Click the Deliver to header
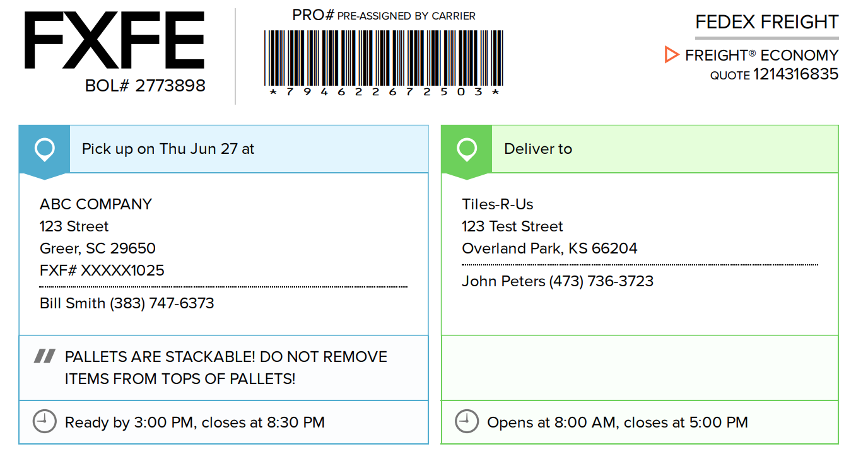 [x=538, y=149]
